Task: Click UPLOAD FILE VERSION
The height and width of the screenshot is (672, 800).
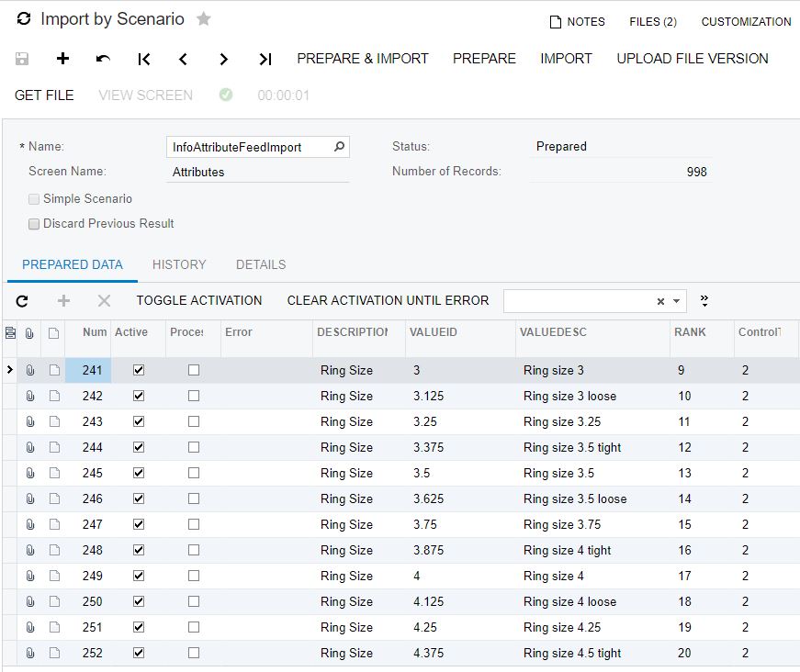Action: (x=693, y=59)
